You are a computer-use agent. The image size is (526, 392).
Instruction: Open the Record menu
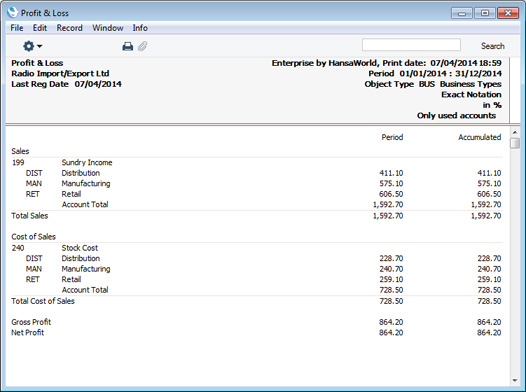pyautogui.click(x=69, y=28)
